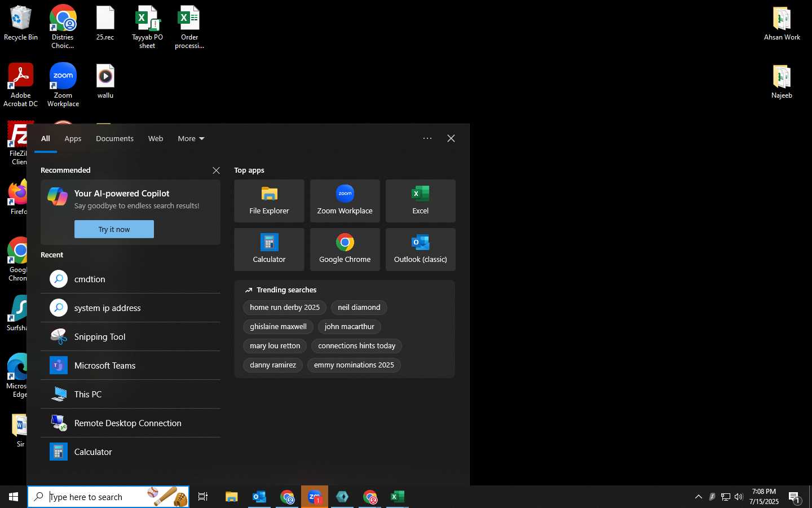Open File Explorer on taskbar
This screenshot has height=508, width=812.
tap(232, 497)
